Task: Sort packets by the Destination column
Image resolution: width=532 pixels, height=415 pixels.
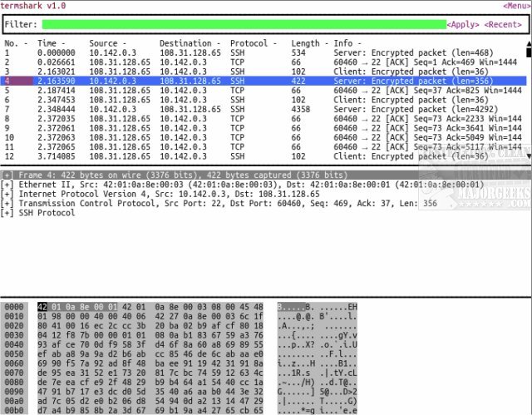Action: 190,43
